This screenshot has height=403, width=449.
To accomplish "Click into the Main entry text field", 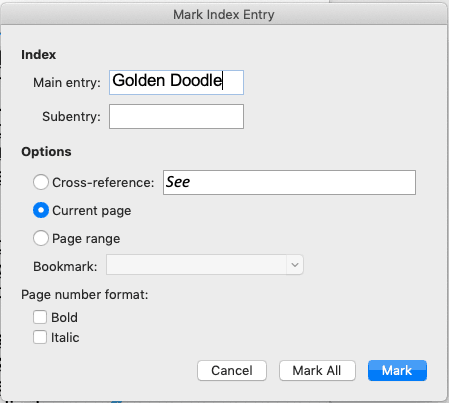I will (x=176, y=82).
